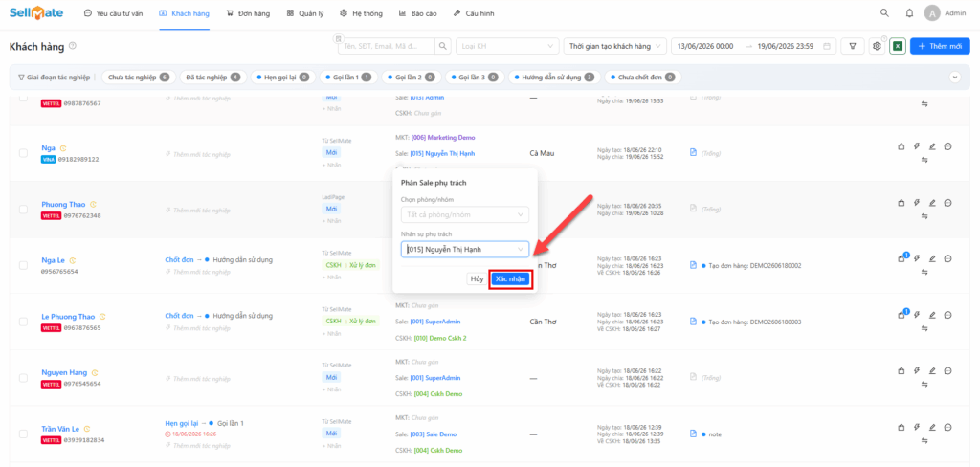This screenshot has width=980, height=467.
Task: Open the Báo cáo menu
Action: click(417, 13)
